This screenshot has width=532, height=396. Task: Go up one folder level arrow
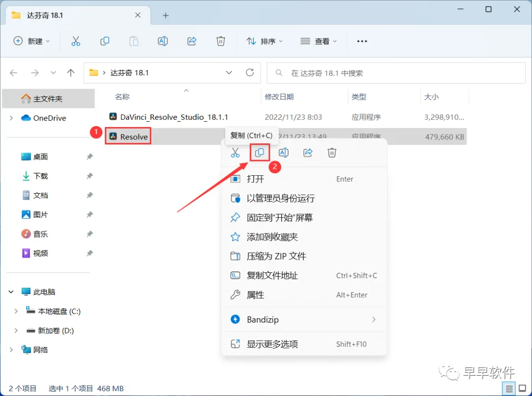coord(70,72)
